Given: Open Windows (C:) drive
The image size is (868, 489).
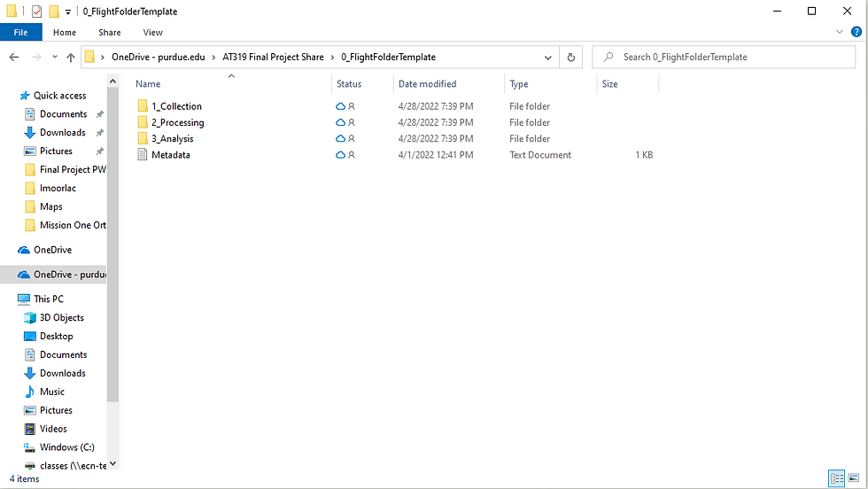Looking at the screenshot, I should tap(66, 447).
